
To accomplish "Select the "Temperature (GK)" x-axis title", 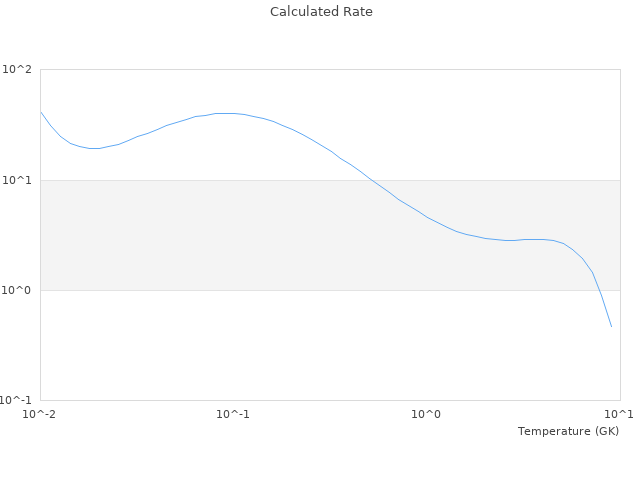I will point(568,431).
